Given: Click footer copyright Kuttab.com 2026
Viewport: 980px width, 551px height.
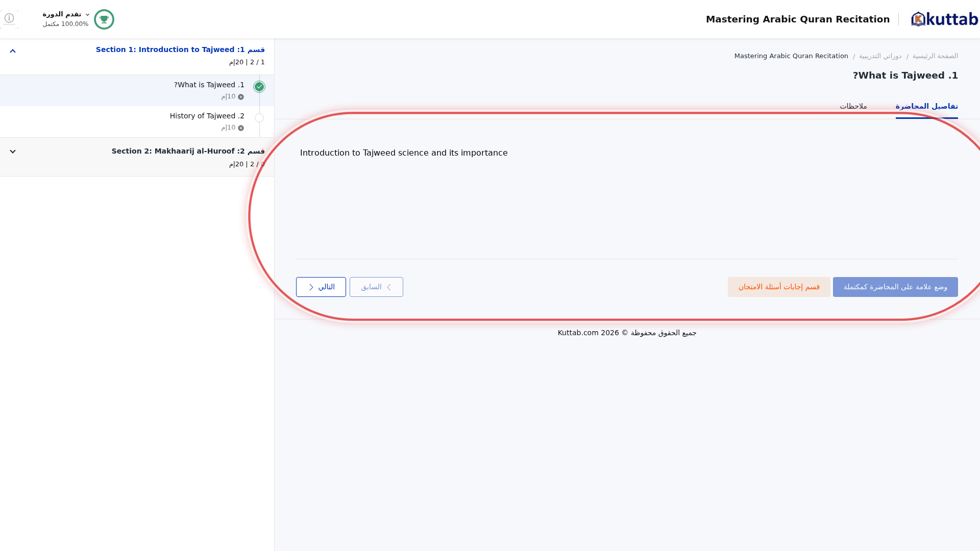Looking at the screenshot, I should pos(627,333).
